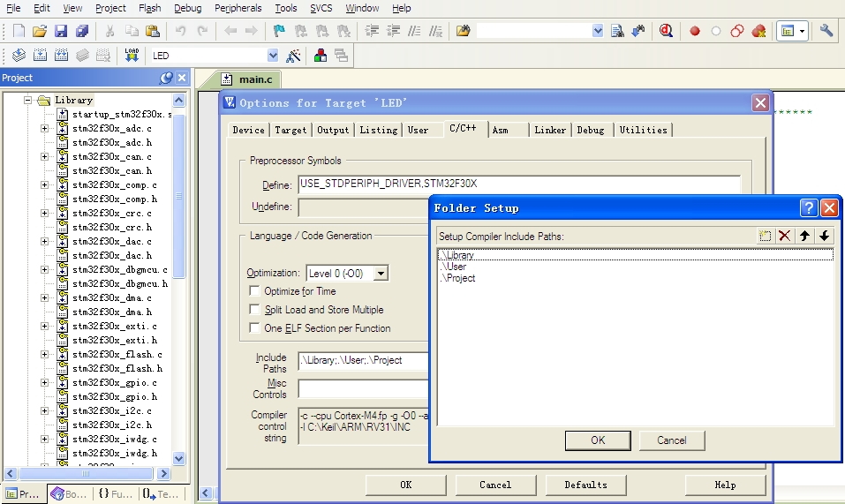Open the LED target selection dropdown
This screenshot has width=845, height=504.
tap(273, 56)
